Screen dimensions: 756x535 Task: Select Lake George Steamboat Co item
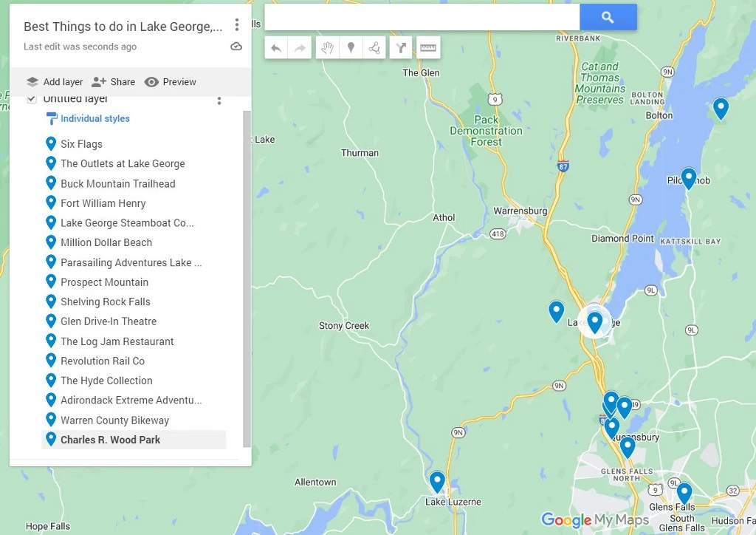tap(134, 223)
